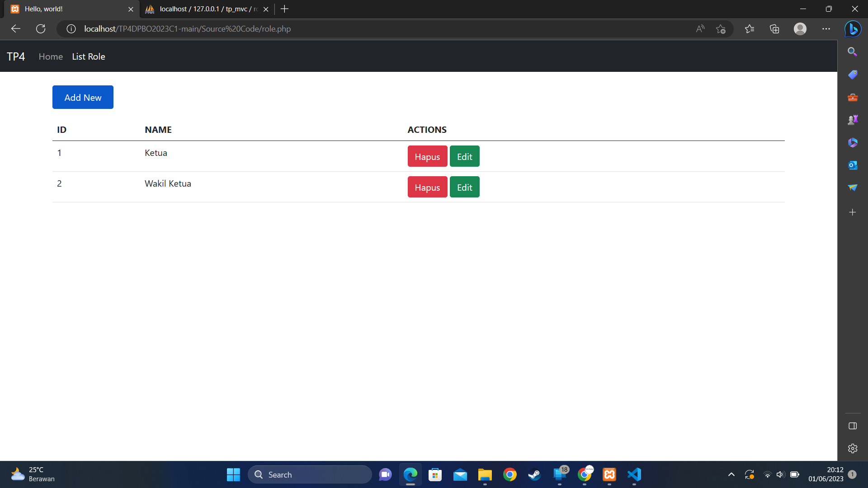868x488 pixels.
Task: Open Outlook from the Edge sidebar
Action: click(x=853, y=165)
